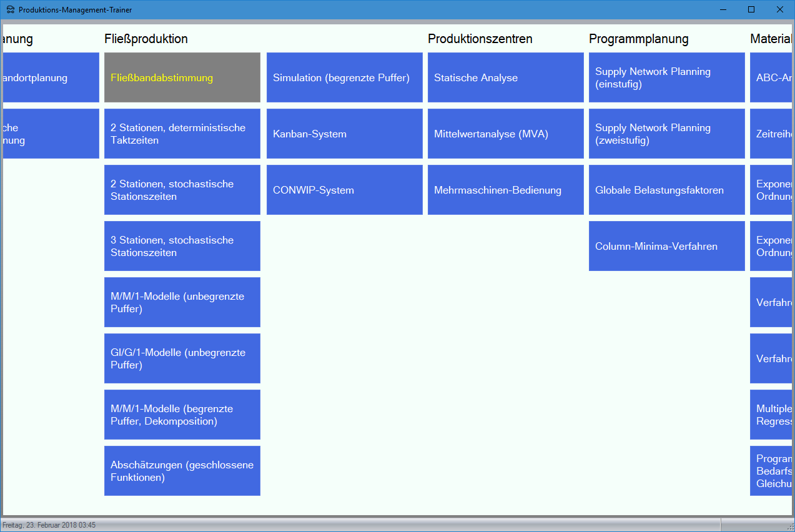The height and width of the screenshot is (532, 795).
Task: Select Globale Belastungsfaktoren tile
Action: coord(666,190)
